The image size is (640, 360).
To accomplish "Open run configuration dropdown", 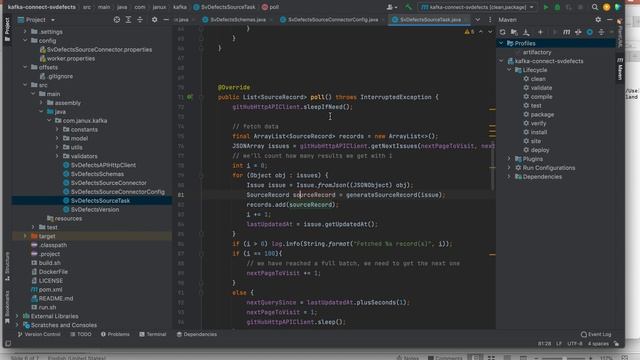I will (478, 7).
